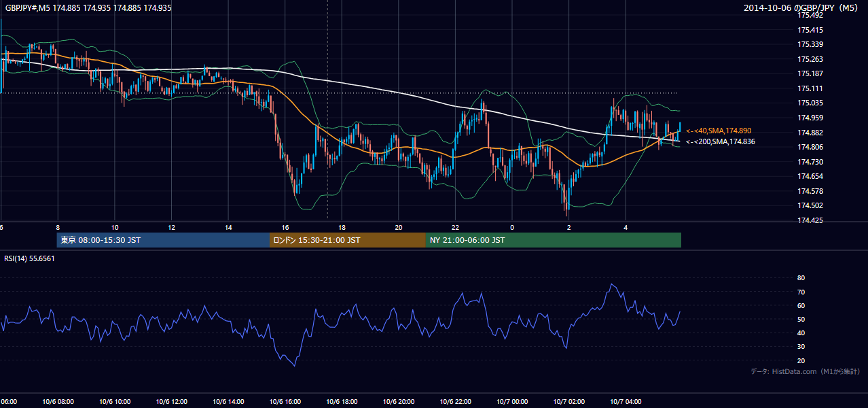Click RSI scale level 30
Viewport: 868px width, 408px height.
(801, 347)
